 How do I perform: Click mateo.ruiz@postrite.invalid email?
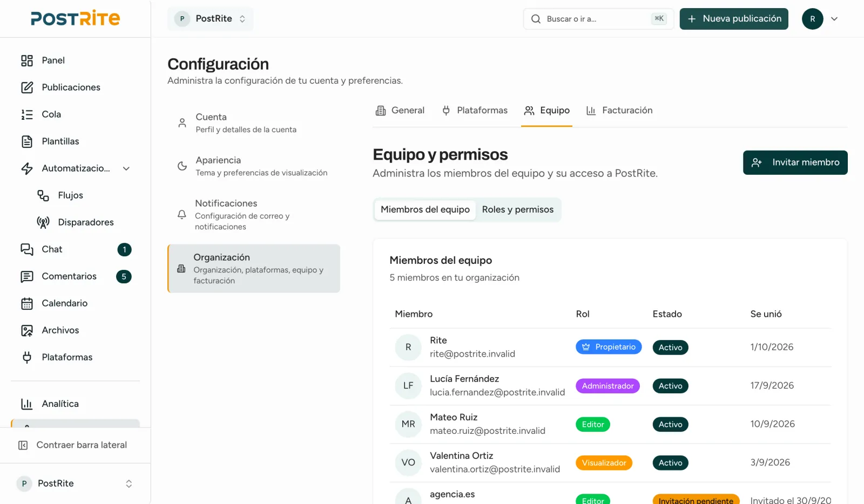[x=488, y=431]
